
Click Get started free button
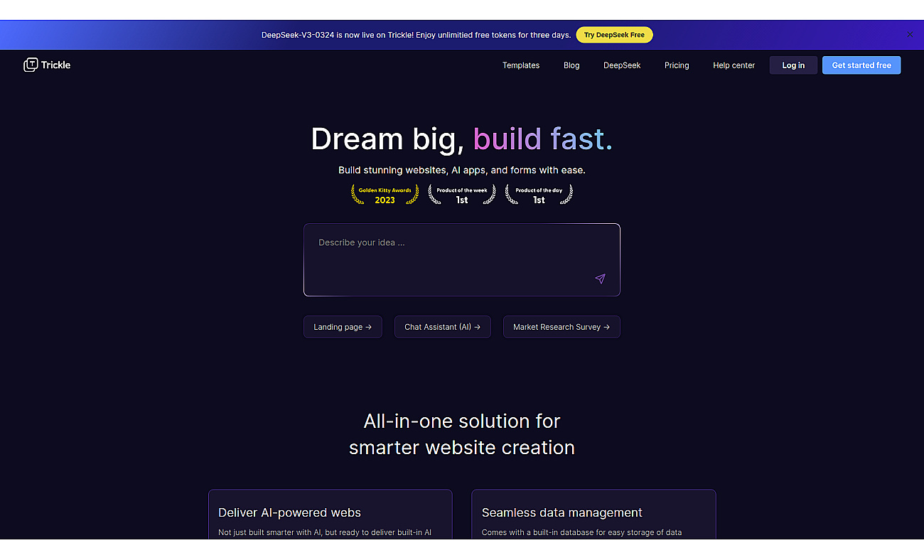861,65
